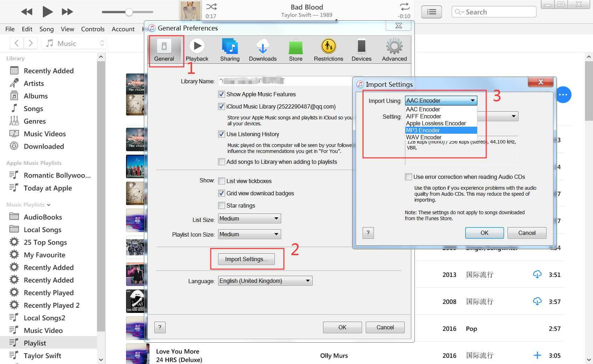Click the help button in Import Settings
593x364 pixels.
click(x=368, y=233)
